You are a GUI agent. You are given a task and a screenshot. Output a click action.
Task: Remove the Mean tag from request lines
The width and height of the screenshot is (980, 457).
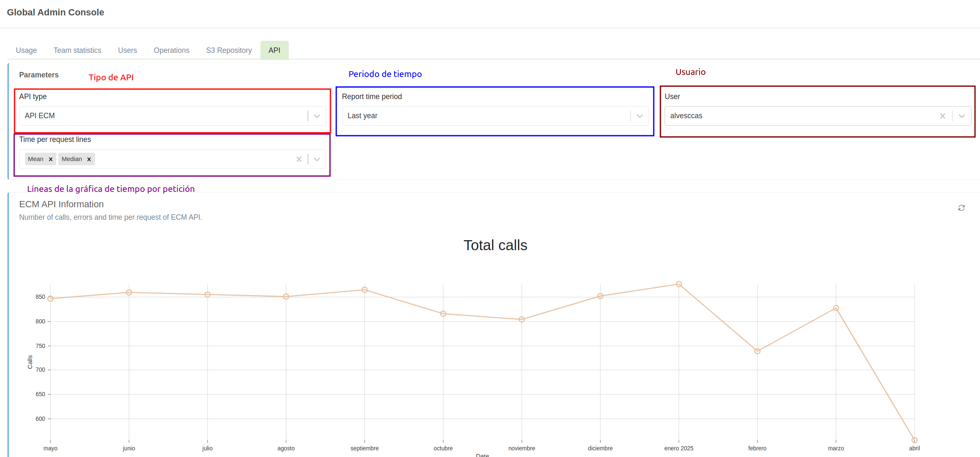pos(51,159)
